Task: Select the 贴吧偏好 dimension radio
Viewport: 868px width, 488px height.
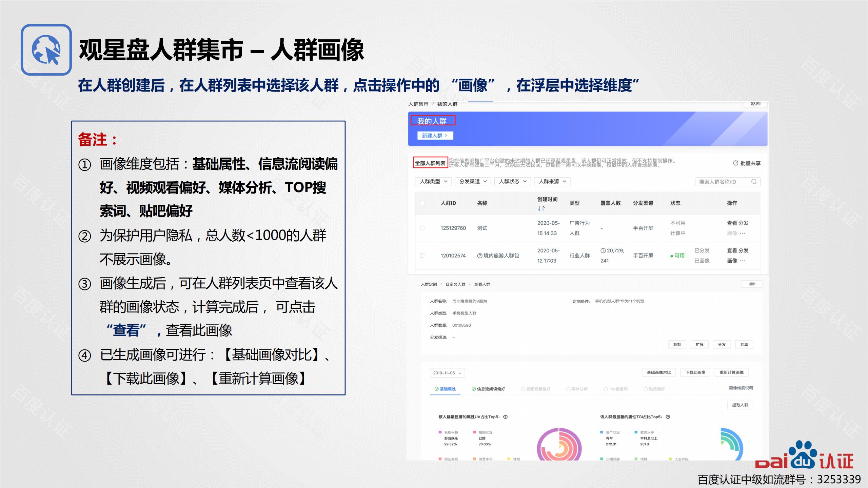Action: (646, 389)
